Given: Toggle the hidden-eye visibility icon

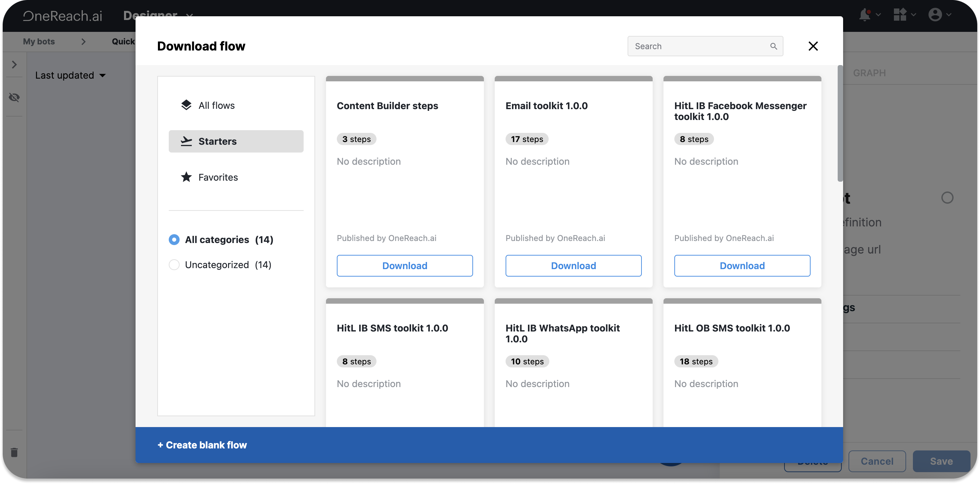Looking at the screenshot, I should pyautogui.click(x=14, y=97).
